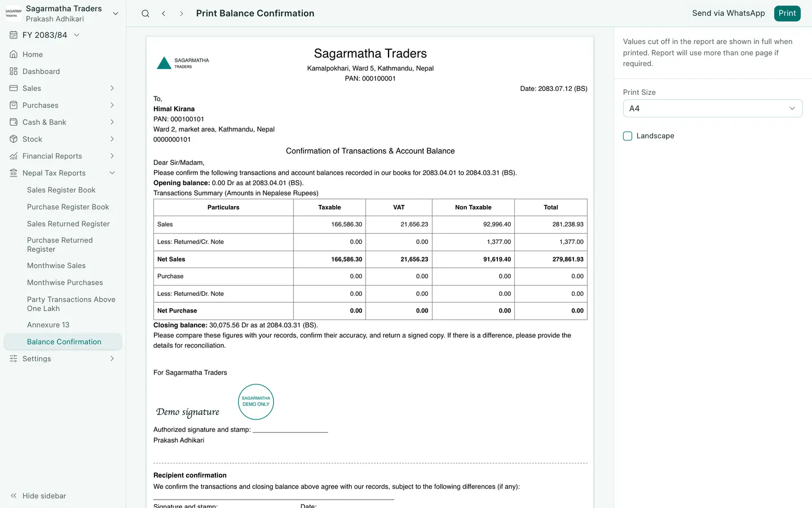Click the Net Purchase row label
Screen dimensions: 812x508
tap(177, 311)
